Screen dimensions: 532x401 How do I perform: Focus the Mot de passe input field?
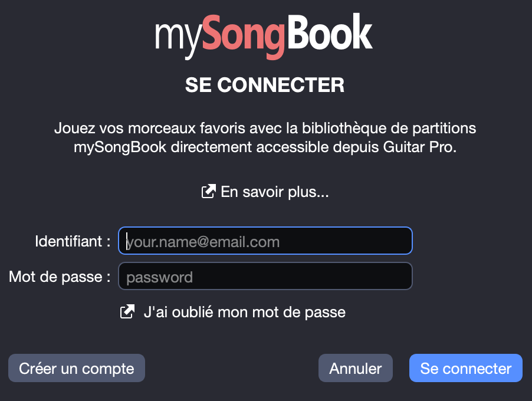[265, 276]
